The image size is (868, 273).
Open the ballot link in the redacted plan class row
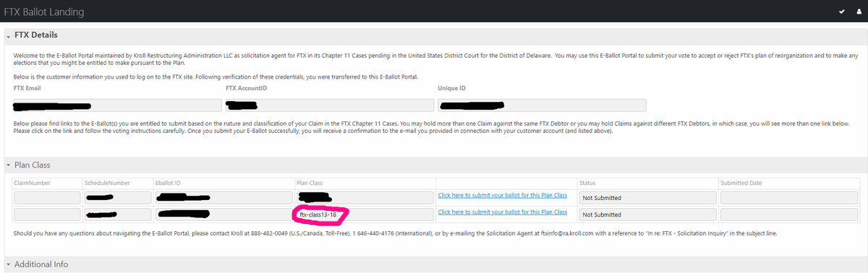(503, 196)
